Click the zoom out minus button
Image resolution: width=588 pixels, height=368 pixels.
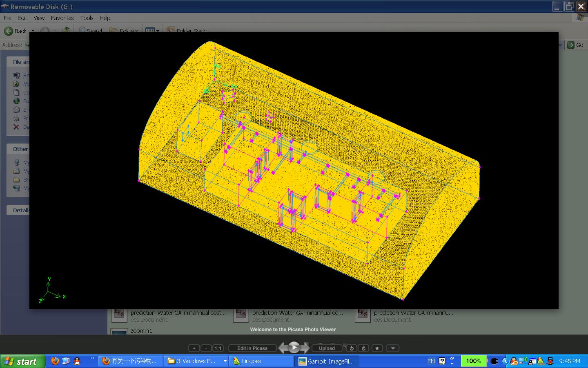click(206, 348)
